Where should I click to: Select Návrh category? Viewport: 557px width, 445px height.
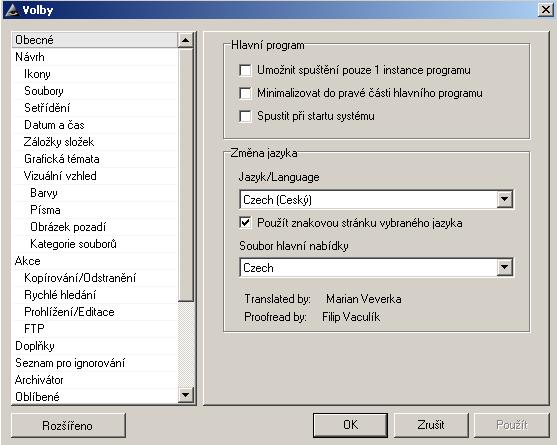94,57
